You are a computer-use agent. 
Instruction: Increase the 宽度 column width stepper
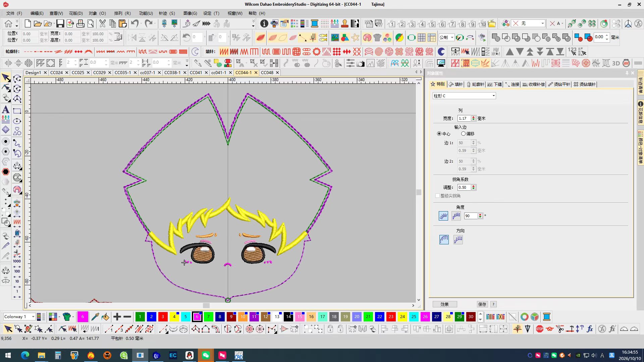[x=473, y=117]
